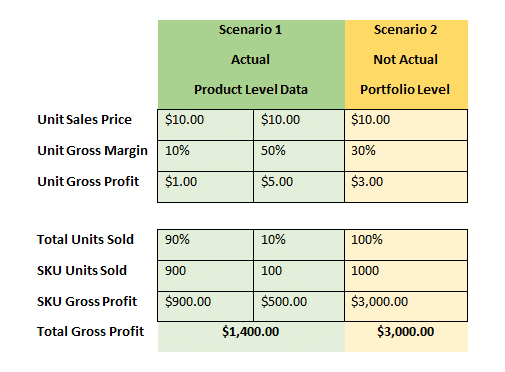Click the $500.00 SKU gross profit cell
Image resolution: width=505 pixels, height=372 pixels.
[299, 307]
